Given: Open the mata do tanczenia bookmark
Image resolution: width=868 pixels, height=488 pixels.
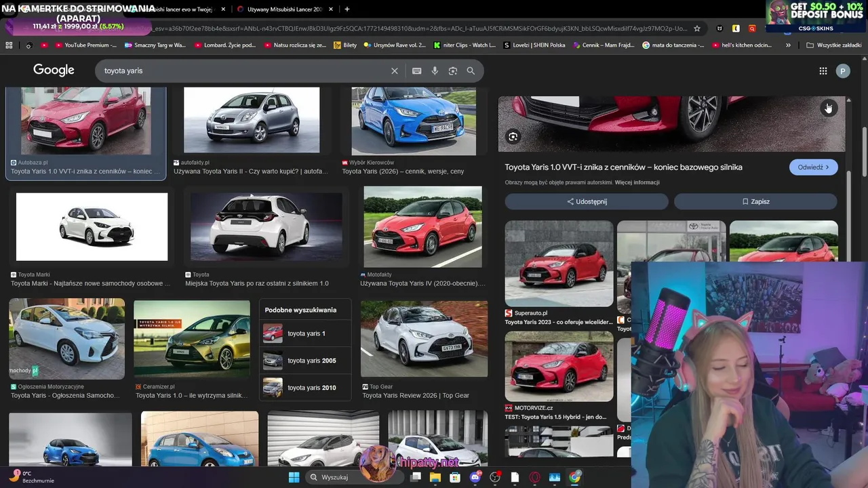Looking at the screenshot, I should click(673, 45).
